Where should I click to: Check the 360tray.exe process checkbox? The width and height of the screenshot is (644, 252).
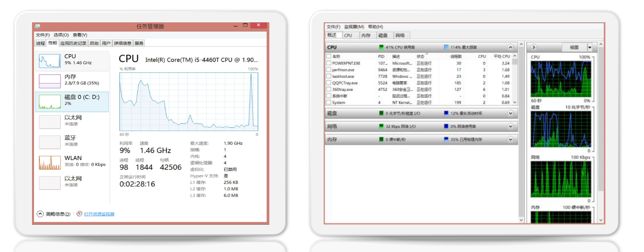tap(329, 89)
